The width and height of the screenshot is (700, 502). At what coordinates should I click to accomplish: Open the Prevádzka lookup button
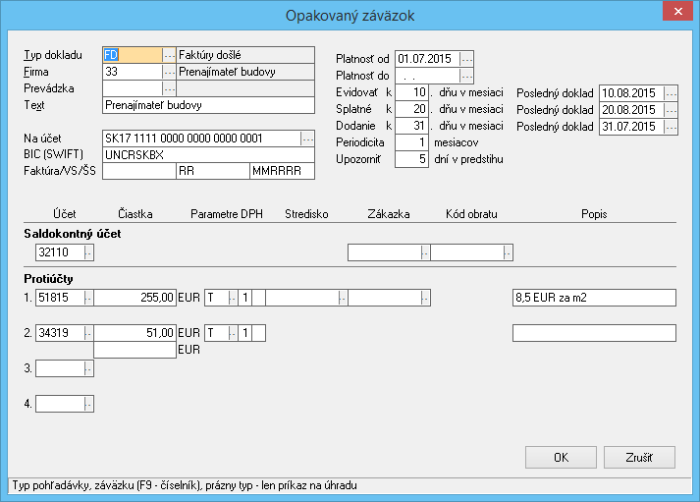(169, 88)
